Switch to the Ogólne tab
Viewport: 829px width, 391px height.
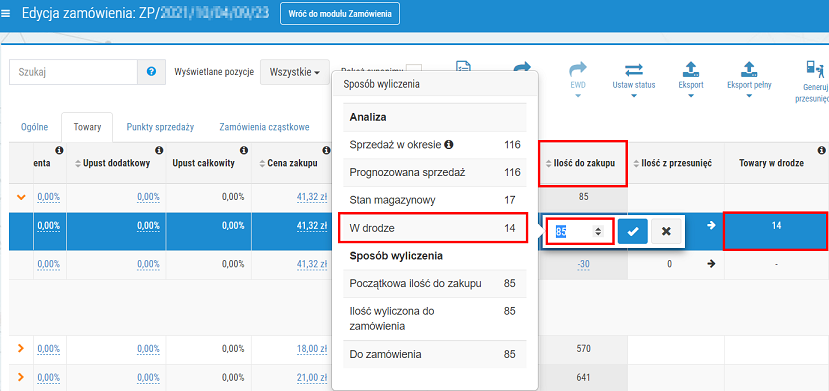34,127
